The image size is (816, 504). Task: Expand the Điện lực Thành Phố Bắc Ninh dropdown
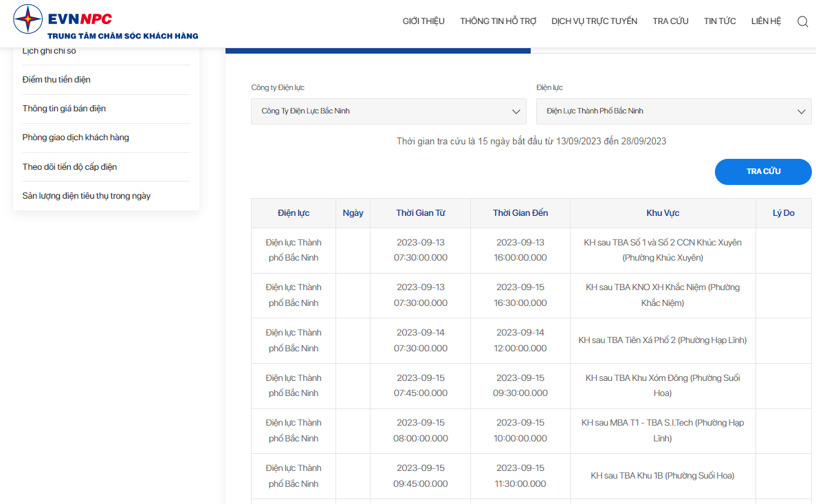click(x=674, y=111)
